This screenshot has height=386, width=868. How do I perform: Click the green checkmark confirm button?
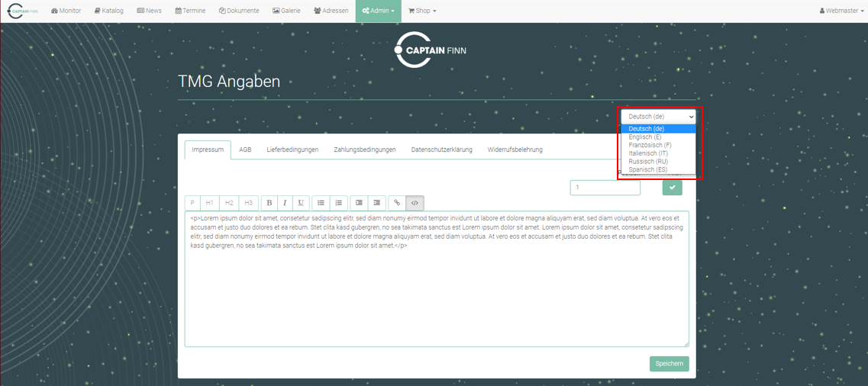coord(672,188)
